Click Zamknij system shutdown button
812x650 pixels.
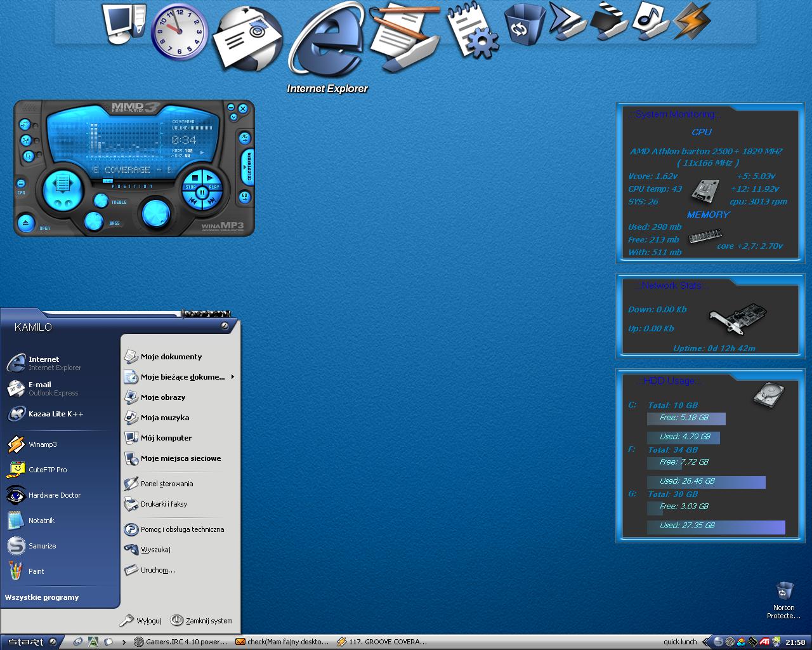[x=202, y=620]
